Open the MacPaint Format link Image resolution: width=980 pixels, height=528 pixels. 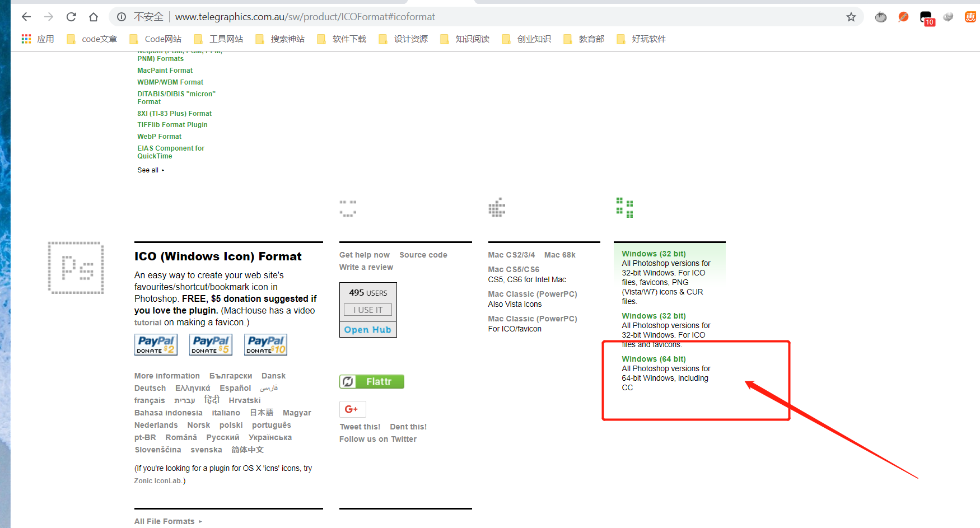[165, 71]
